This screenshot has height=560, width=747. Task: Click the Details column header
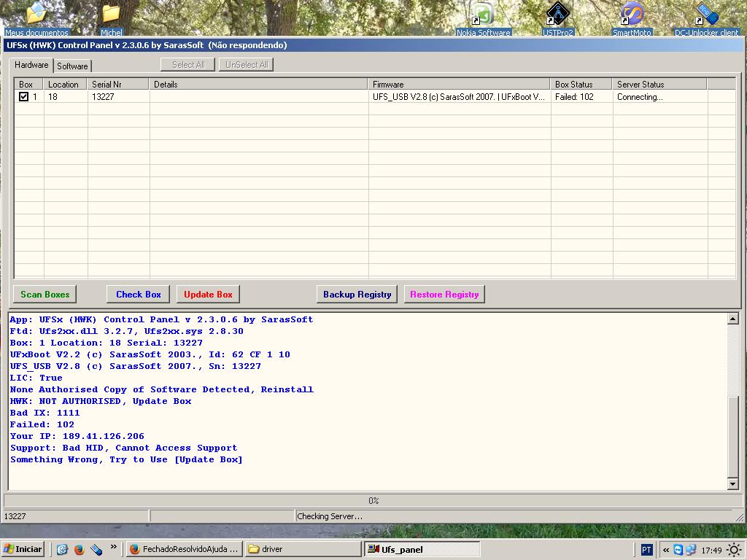pyautogui.click(x=259, y=85)
